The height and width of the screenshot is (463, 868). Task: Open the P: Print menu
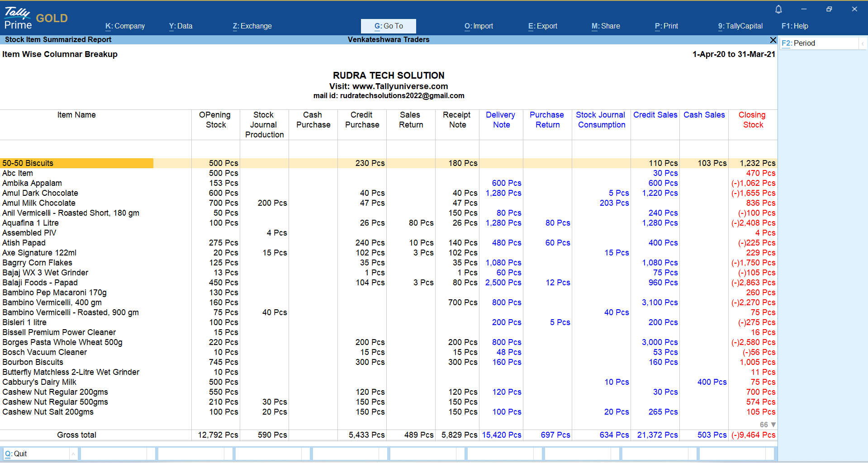pos(666,26)
